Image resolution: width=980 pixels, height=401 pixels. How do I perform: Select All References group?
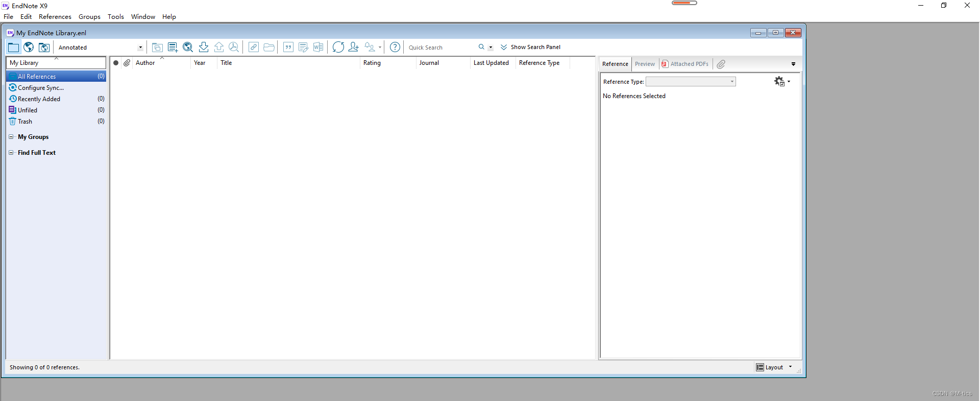pos(56,76)
